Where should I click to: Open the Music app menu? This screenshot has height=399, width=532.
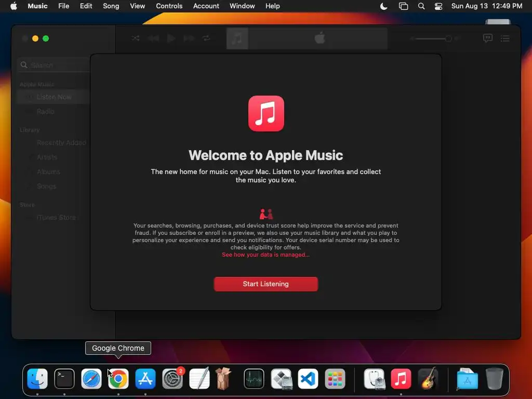pos(37,6)
